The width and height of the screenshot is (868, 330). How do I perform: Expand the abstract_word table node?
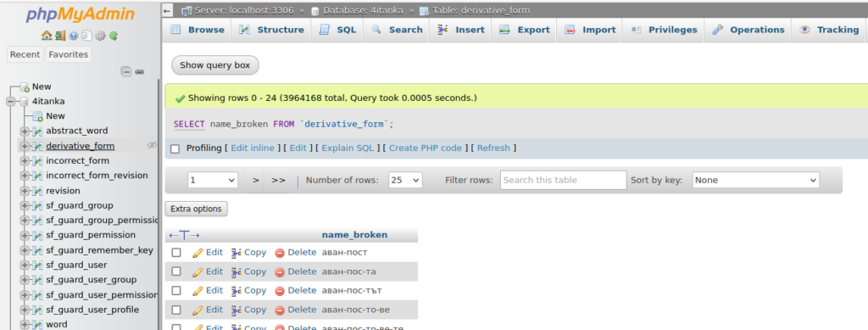tap(25, 131)
